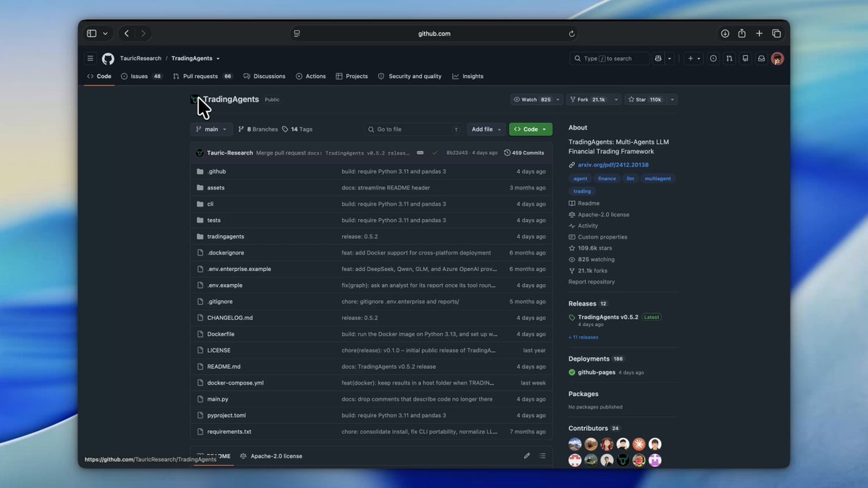
Task: Toggle the Safari sidebar
Action: pyautogui.click(x=92, y=33)
